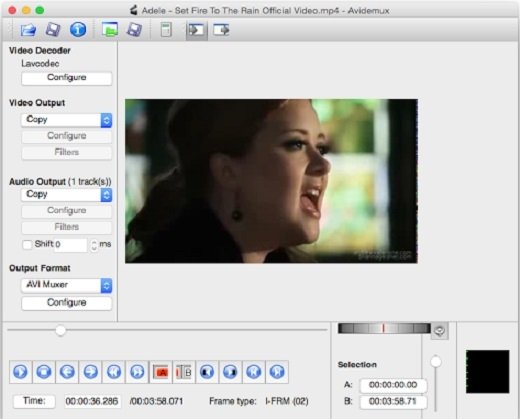This screenshot has height=419, width=520.
Task: Jump to the previous keyframe
Action: point(114,372)
